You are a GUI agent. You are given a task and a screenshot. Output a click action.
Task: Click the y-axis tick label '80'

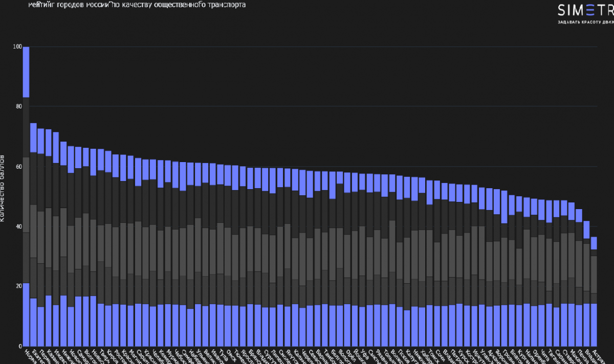point(18,107)
